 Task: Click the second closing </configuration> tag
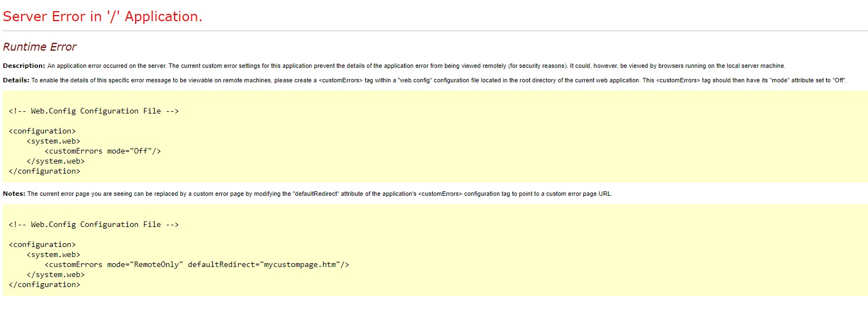[x=44, y=284]
